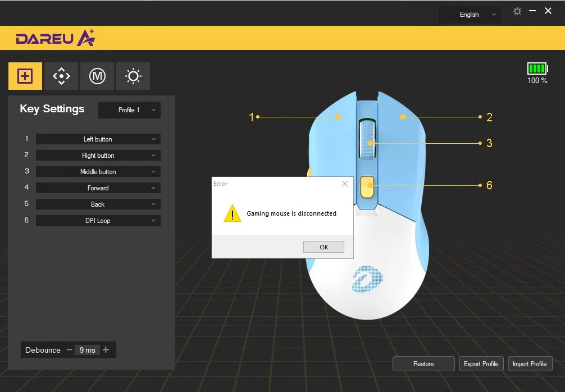Image resolution: width=565 pixels, height=392 pixels.
Task: Click the 'Debounce' label
Action: 43,350
